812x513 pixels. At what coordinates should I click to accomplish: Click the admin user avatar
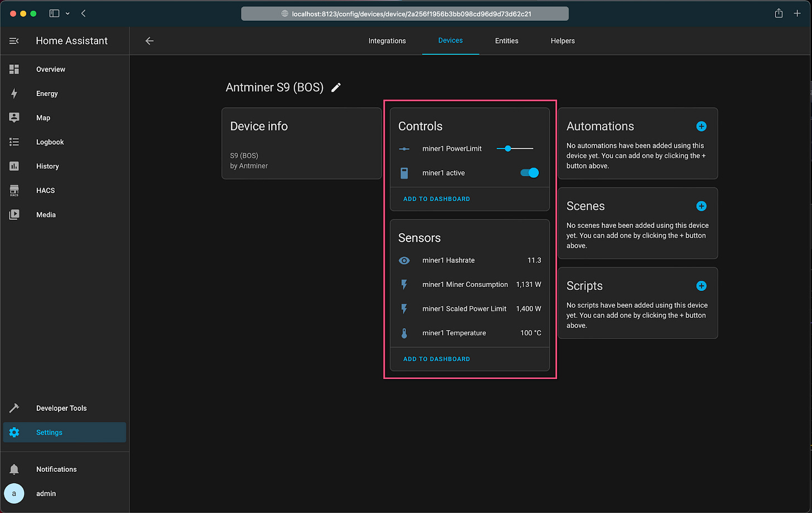click(x=14, y=493)
